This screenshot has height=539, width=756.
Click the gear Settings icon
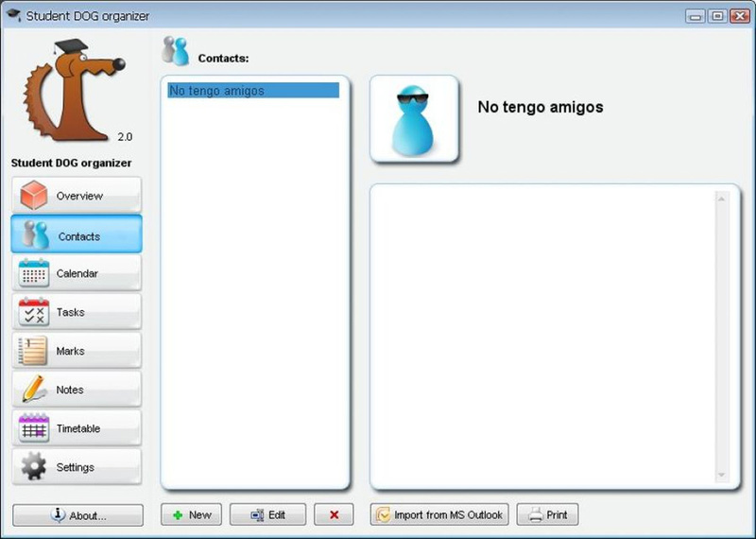pos(34,466)
